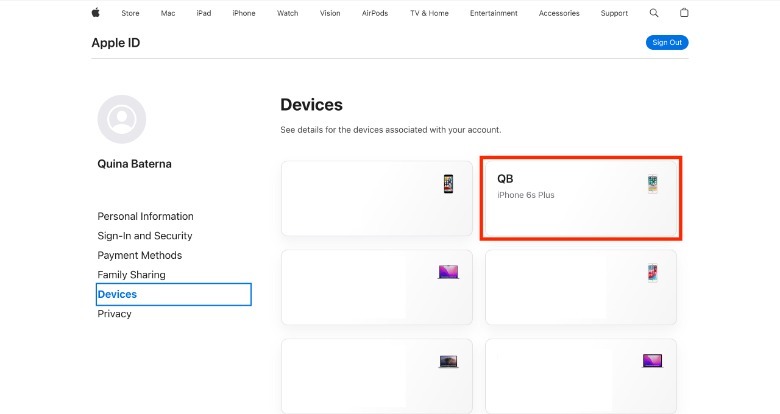Open Family Sharing from sidebar
The height and width of the screenshot is (414, 780).
(x=131, y=275)
